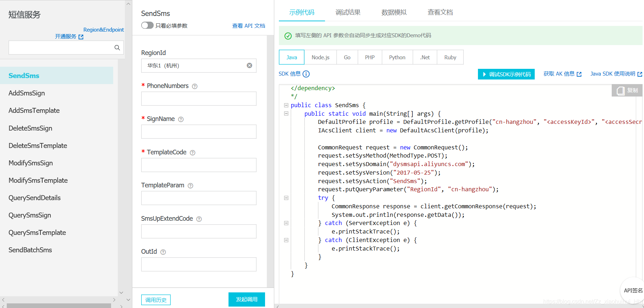Select the PHP language tab
This screenshot has height=308, width=644.
point(370,57)
